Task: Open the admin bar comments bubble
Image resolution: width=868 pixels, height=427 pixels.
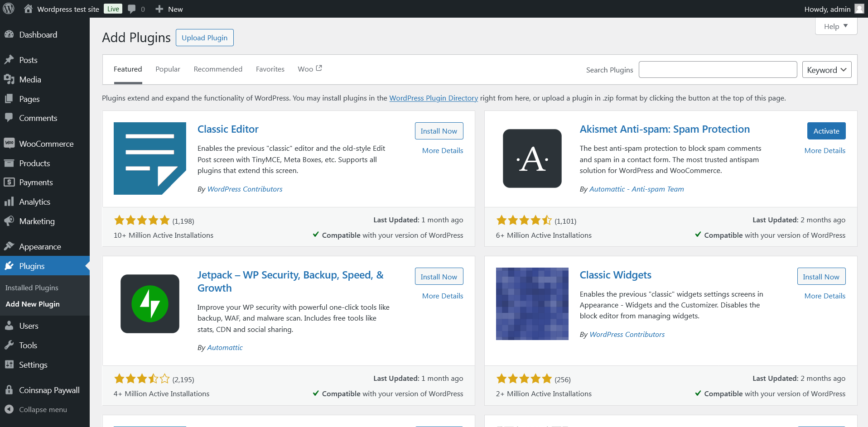Action: (x=131, y=9)
